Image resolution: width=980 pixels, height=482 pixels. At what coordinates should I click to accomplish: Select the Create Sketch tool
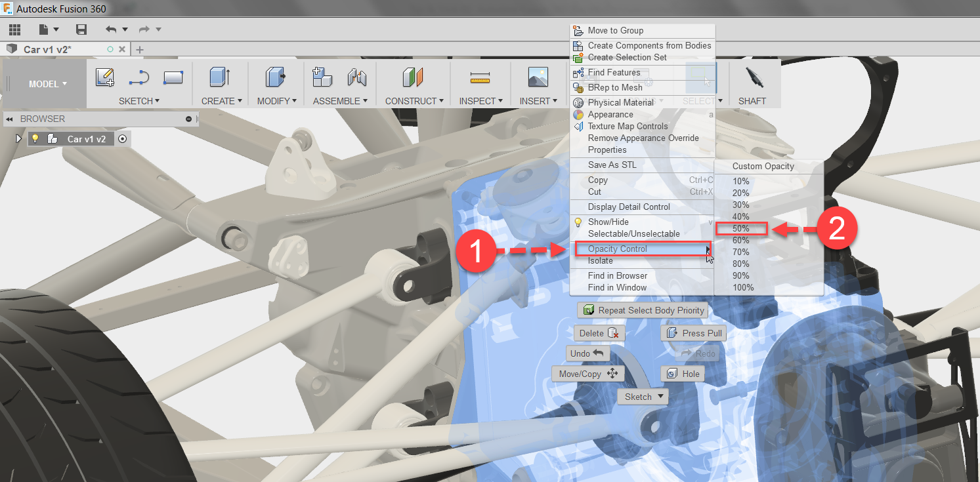[x=105, y=77]
